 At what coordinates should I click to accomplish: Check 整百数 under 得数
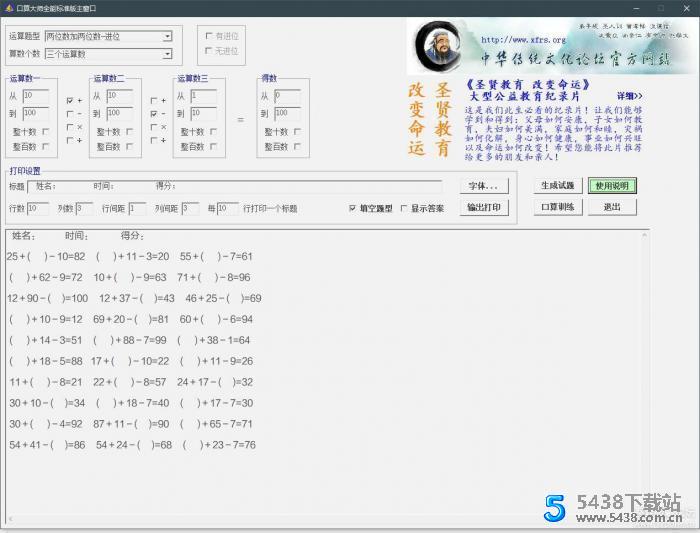click(297, 146)
